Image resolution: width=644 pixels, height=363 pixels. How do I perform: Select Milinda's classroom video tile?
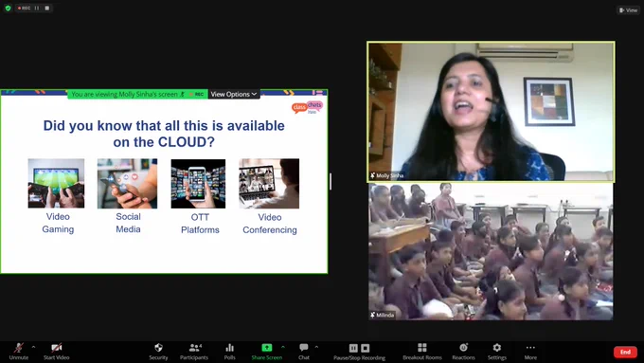491,251
